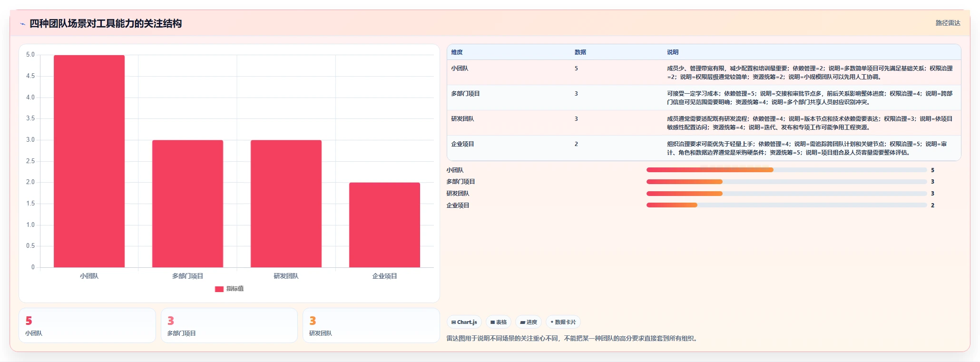980x362 pixels.
Task: Toggle the 指标值 legend label
Action: pyautogui.click(x=235, y=289)
